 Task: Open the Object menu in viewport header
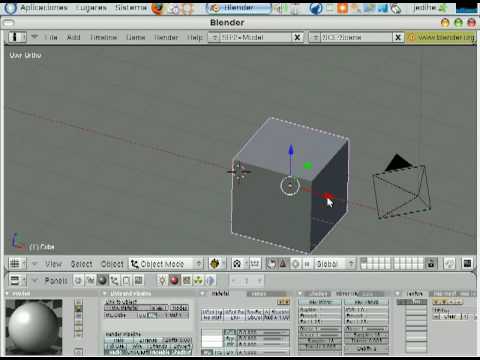click(x=112, y=264)
